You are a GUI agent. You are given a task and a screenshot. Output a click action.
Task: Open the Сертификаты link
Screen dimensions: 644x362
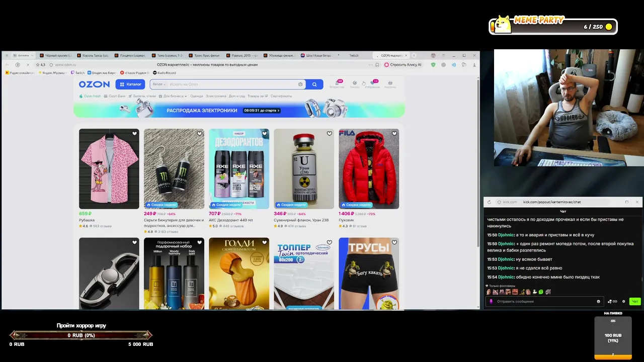coord(281,96)
